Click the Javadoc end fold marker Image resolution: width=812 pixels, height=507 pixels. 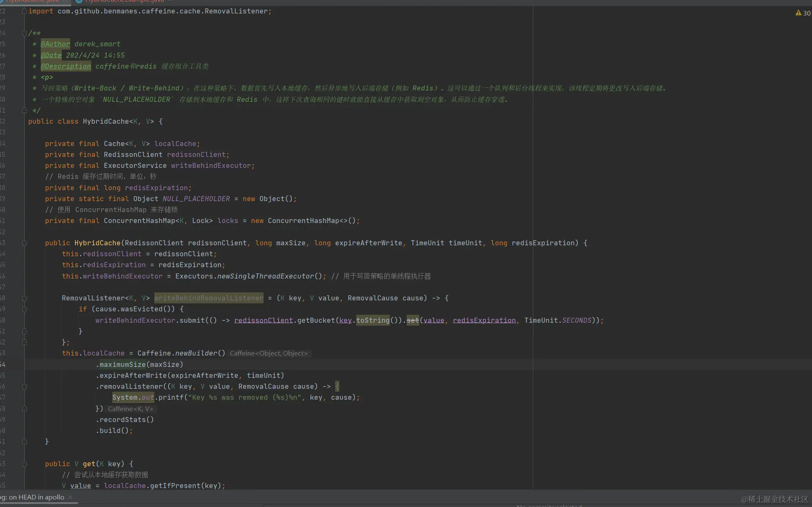point(24,110)
